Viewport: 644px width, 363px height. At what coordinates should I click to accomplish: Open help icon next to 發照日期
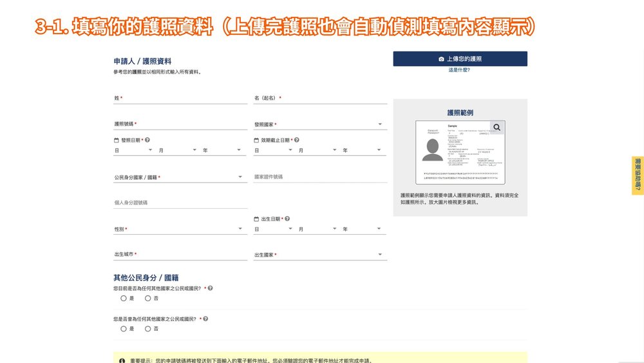(x=147, y=140)
